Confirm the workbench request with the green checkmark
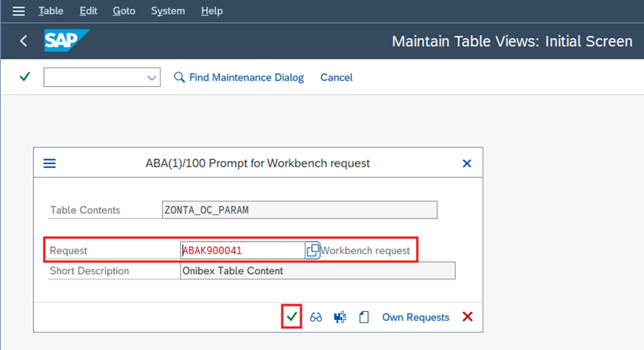 [x=292, y=317]
